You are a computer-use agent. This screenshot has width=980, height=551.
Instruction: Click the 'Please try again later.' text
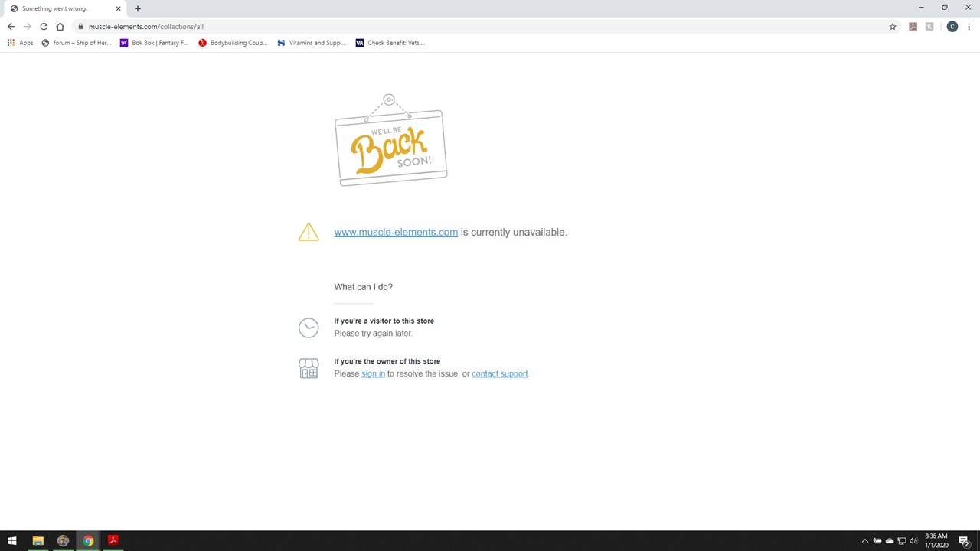click(373, 334)
